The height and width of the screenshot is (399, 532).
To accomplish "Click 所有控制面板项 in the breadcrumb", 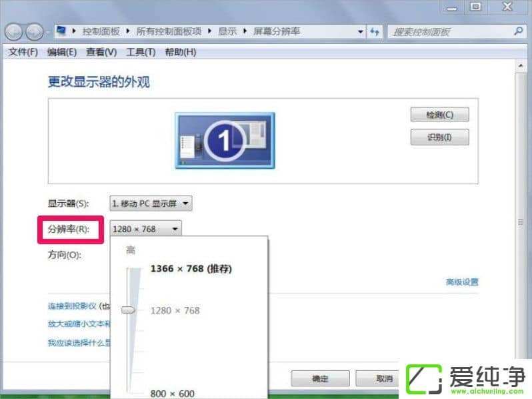I will click(169, 31).
